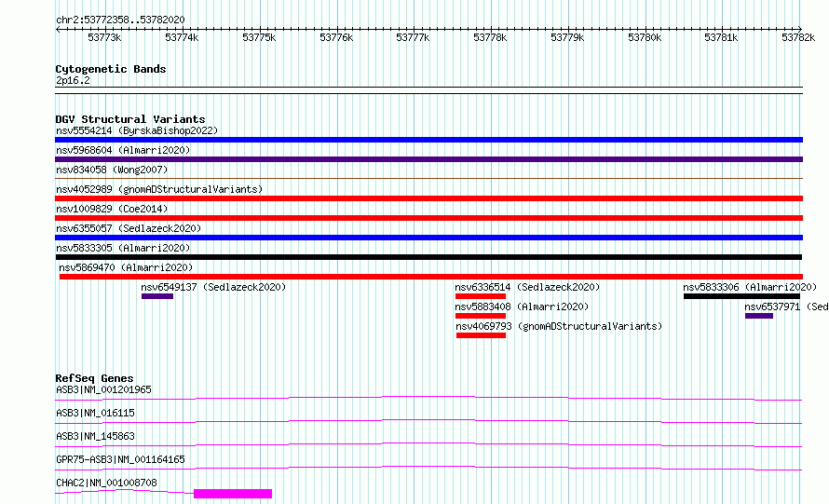Click the chr2:53772358..53782020 coordinate label
Screen dimensions: 829x504
pyautogui.click(x=120, y=20)
